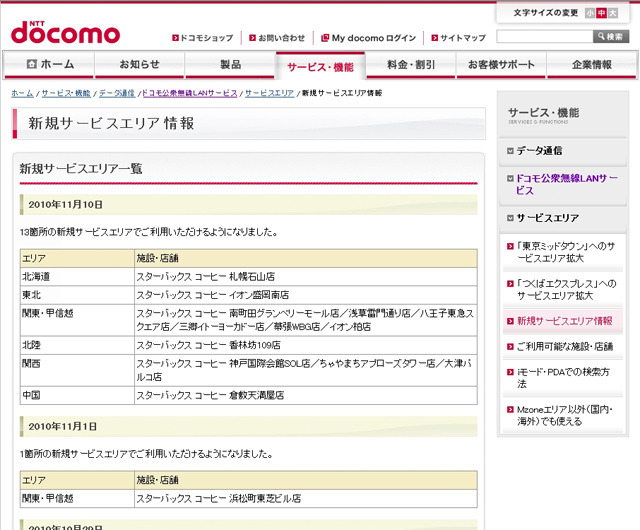Select the 中国 table cell

(77, 395)
